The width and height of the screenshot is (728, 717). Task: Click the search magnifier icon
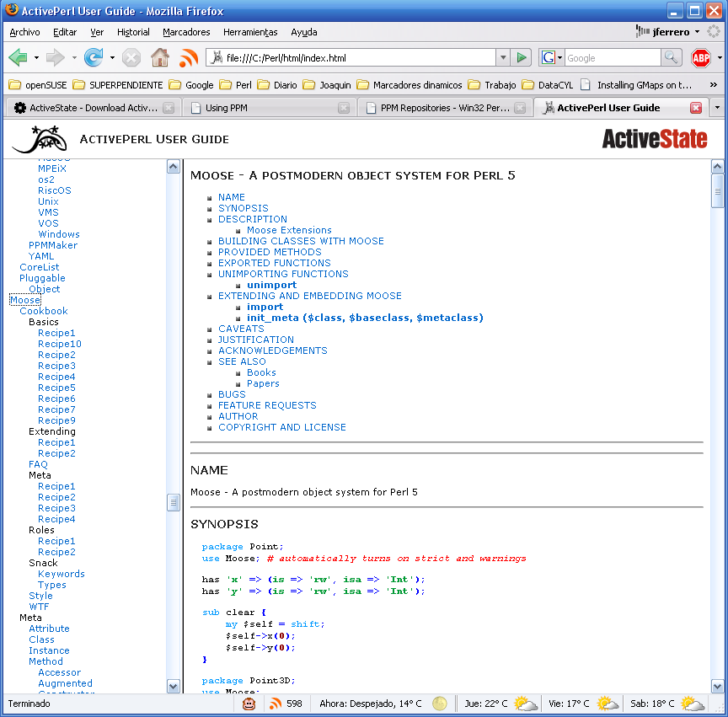pyautogui.click(x=671, y=57)
